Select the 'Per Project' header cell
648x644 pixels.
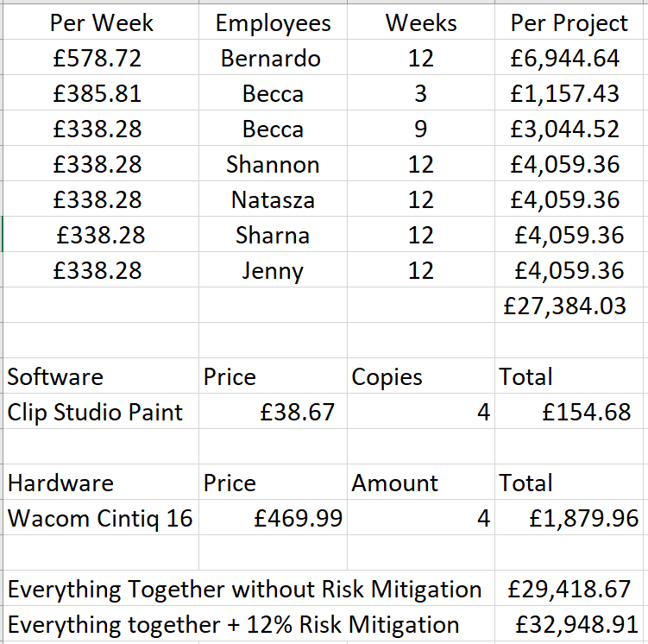pyautogui.click(x=569, y=23)
